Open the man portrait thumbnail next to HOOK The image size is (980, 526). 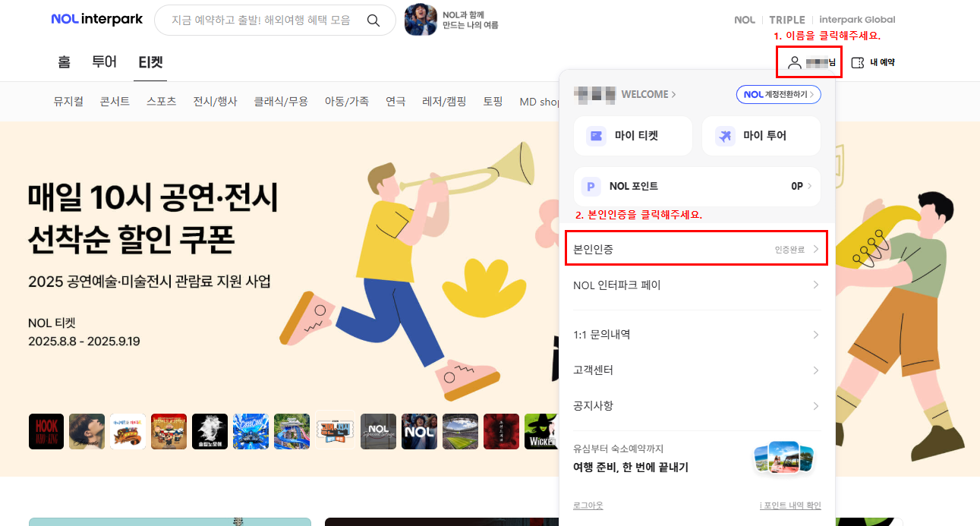(x=87, y=431)
